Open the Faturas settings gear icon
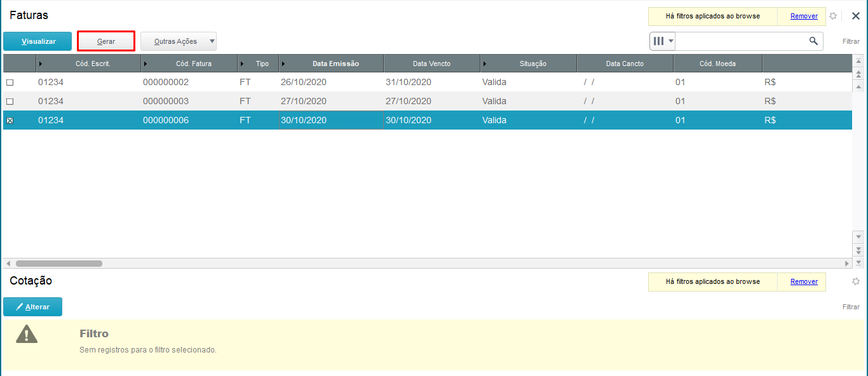 tap(833, 16)
